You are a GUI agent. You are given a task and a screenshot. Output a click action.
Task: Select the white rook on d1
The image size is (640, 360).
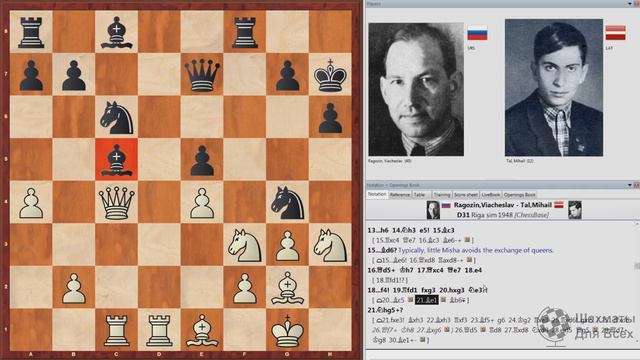coord(160,331)
